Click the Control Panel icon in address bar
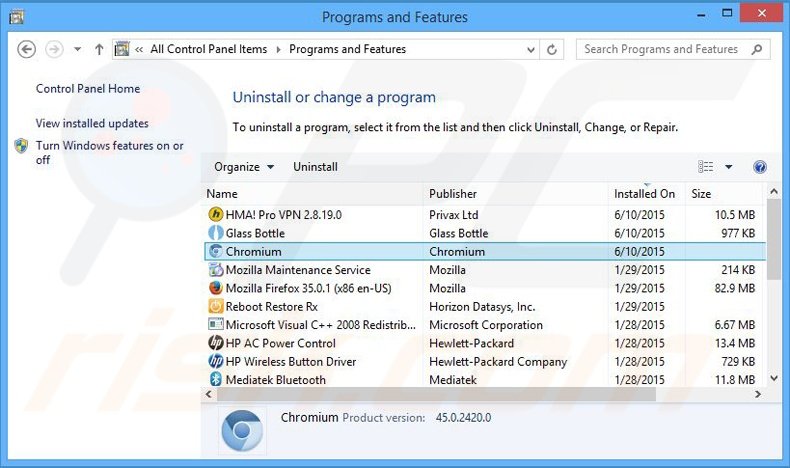Image resolution: width=790 pixels, height=468 pixels. (x=122, y=49)
